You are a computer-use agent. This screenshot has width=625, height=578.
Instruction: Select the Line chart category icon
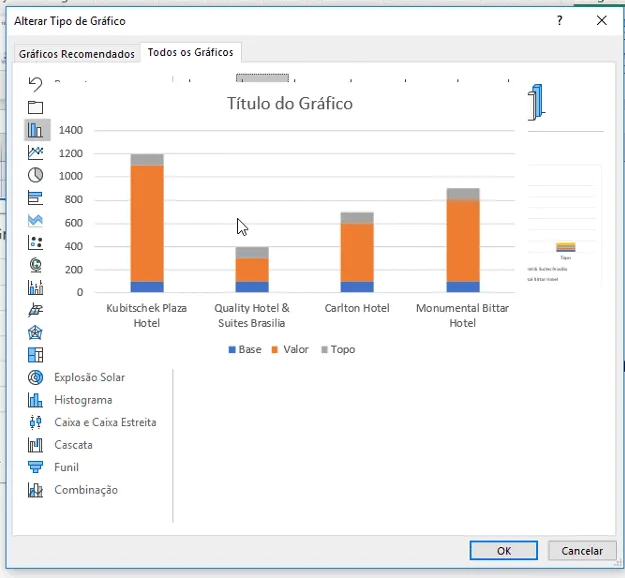(x=35, y=152)
